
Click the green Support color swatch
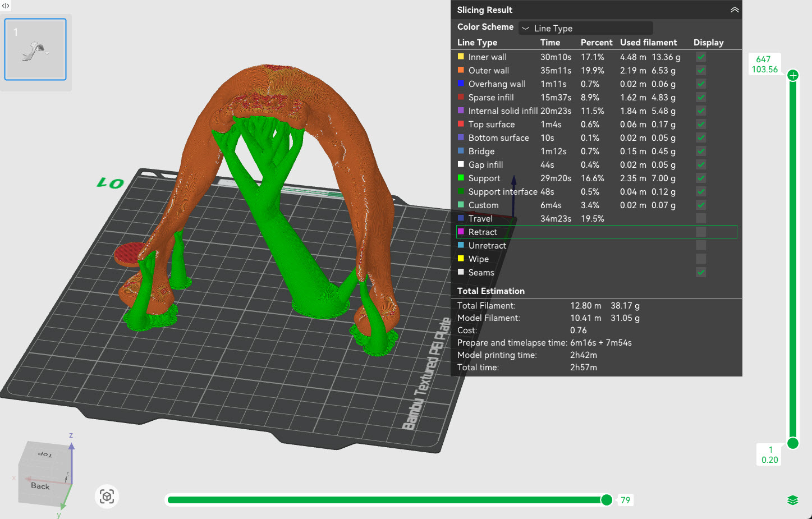[x=461, y=178]
